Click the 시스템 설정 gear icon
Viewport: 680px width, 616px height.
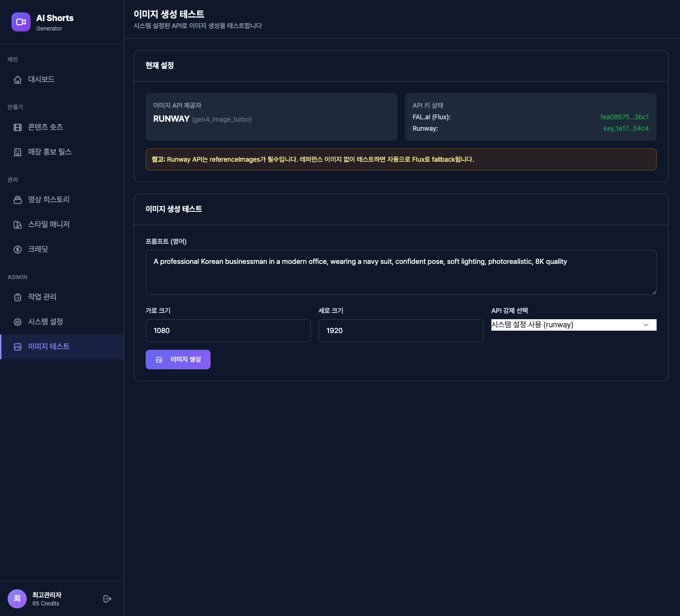(x=18, y=322)
